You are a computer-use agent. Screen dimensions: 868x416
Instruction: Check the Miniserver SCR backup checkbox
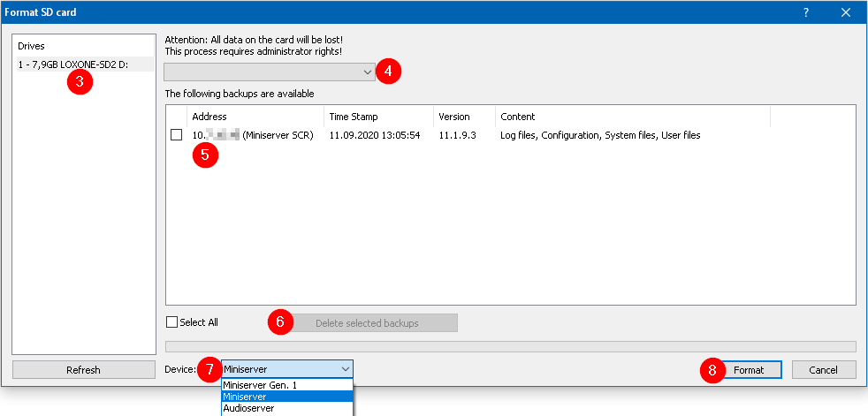pyautogui.click(x=177, y=135)
